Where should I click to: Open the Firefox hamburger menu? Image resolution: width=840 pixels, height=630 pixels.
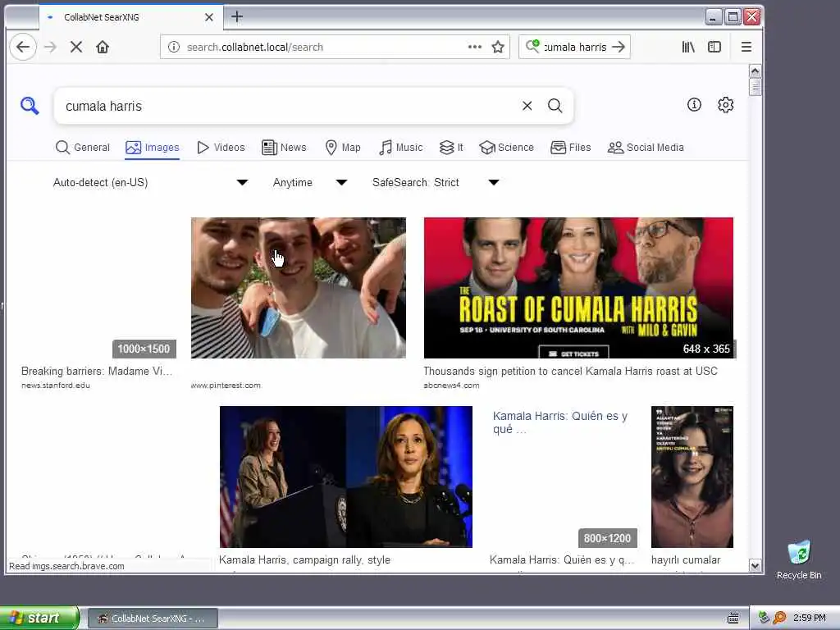point(746,47)
